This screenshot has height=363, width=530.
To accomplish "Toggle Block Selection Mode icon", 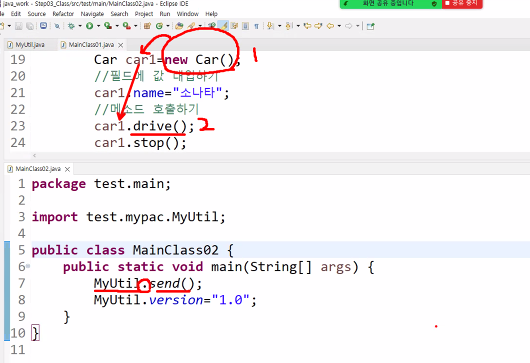I will click(245, 26).
